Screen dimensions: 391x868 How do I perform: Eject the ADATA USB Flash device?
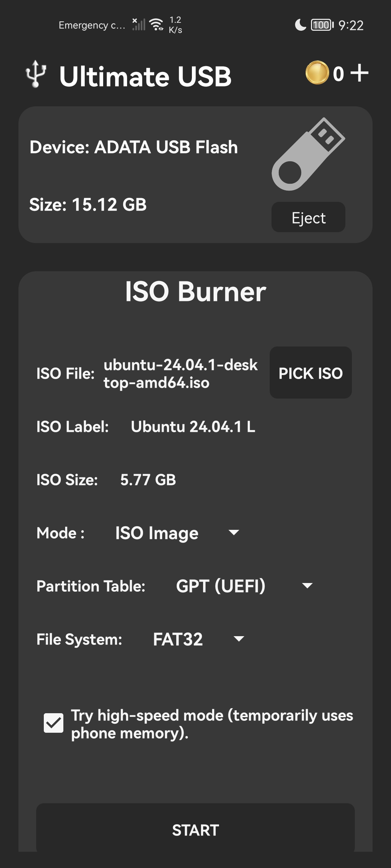pyautogui.click(x=308, y=217)
